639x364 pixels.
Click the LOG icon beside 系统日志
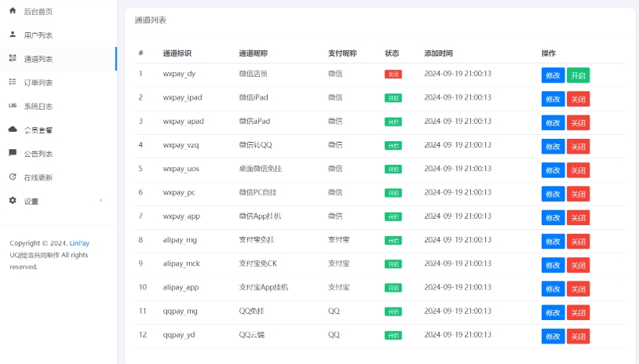[13, 105]
